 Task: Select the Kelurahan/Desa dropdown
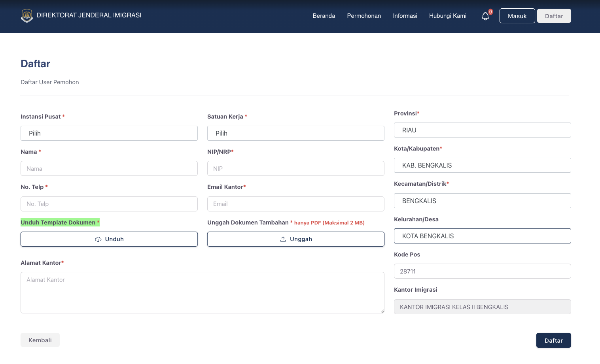[x=482, y=236]
